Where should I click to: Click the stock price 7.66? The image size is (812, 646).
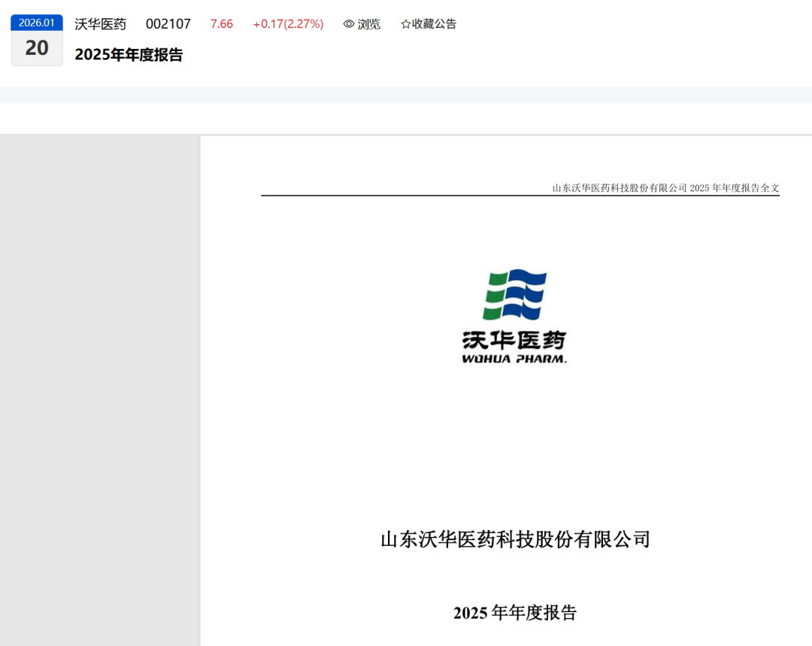pos(222,24)
